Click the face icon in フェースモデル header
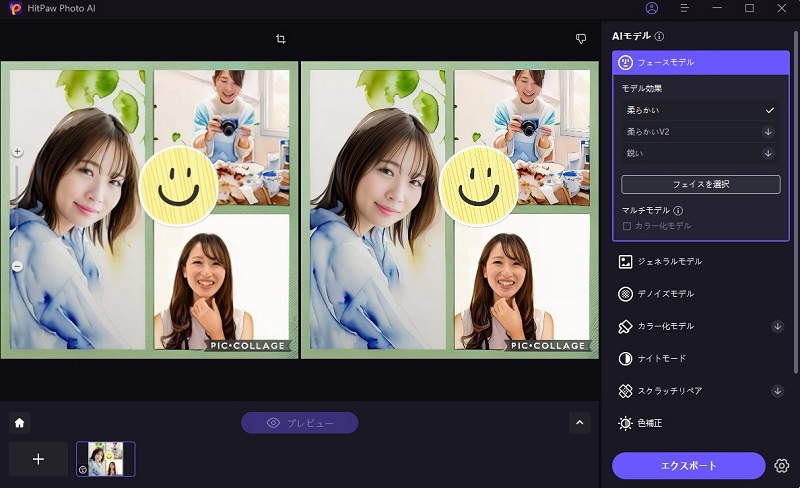This screenshot has height=488, width=800. click(x=625, y=62)
